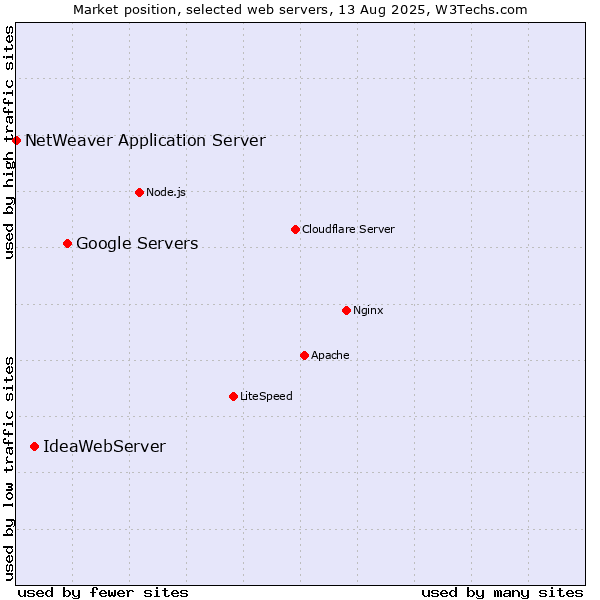Click the red Node.js data point
The image size is (600, 600).
(x=140, y=192)
